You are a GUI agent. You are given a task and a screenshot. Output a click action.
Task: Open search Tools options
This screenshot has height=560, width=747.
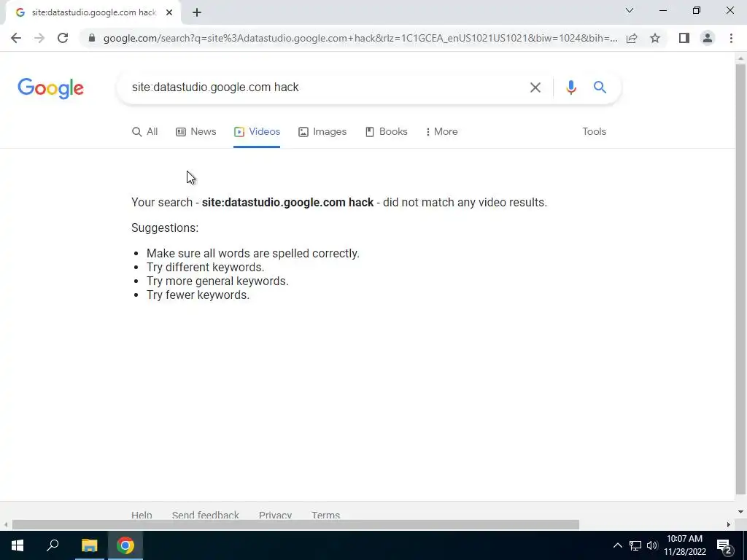(x=594, y=132)
